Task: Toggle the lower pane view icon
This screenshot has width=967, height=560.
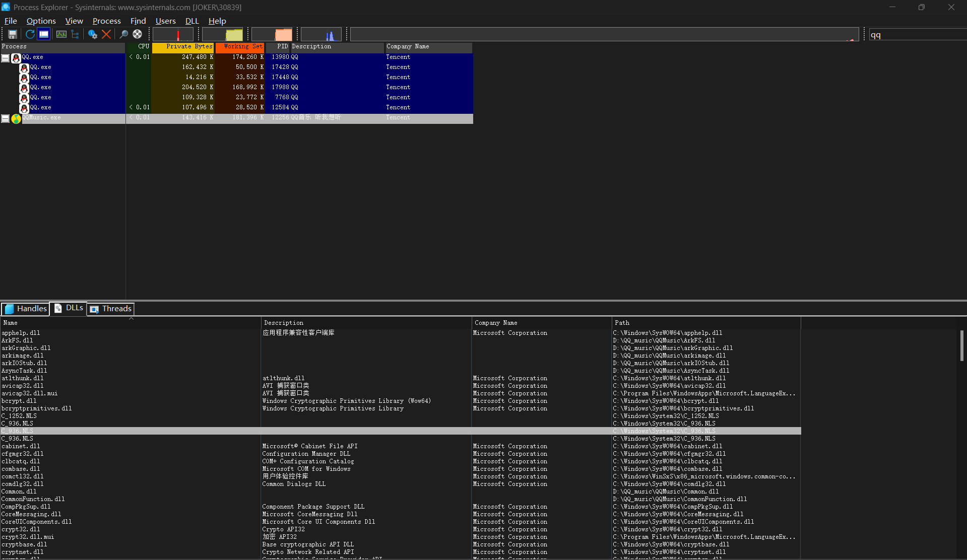Action: coord(44,34)
